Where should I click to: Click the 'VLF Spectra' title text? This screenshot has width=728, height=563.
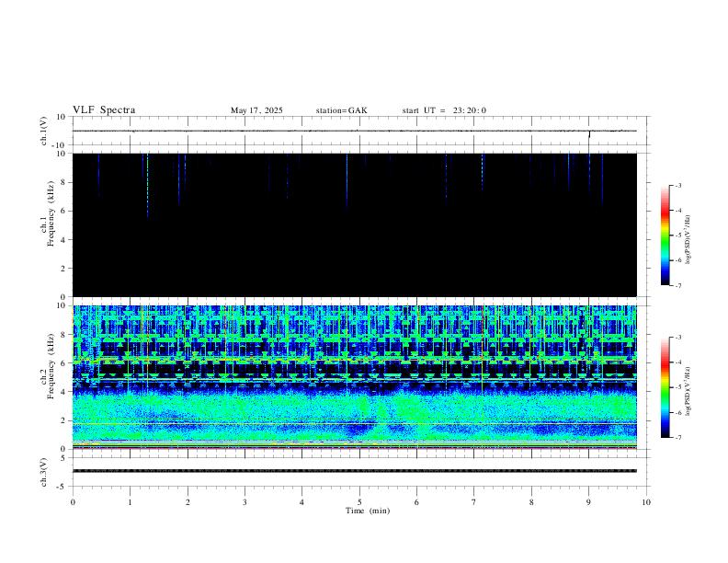pos(104,110)
